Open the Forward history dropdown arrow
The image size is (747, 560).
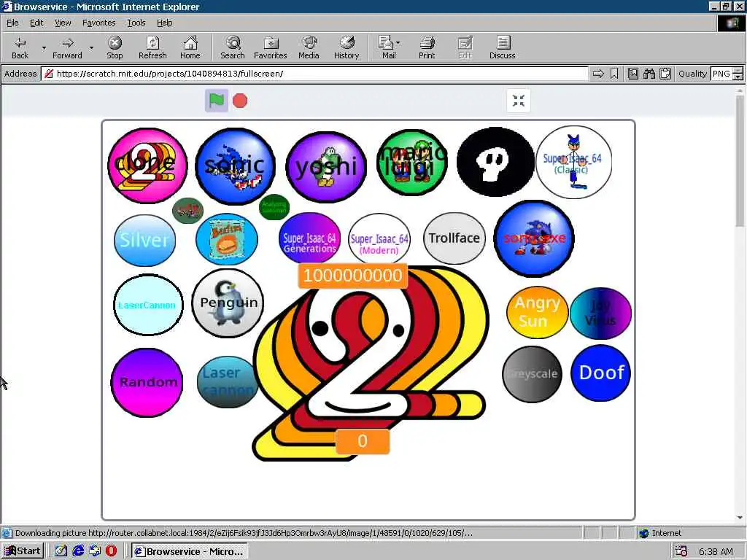[x=91, y=47]
